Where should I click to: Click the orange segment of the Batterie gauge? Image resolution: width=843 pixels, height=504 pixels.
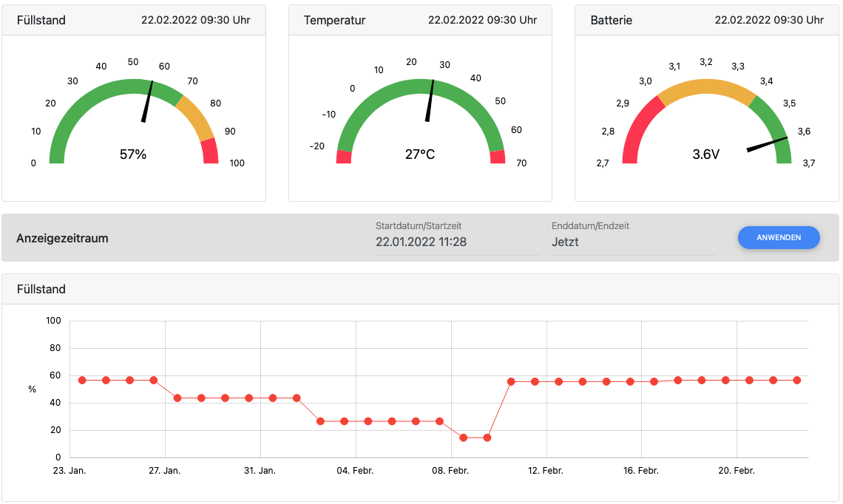(x=706, y=86)
